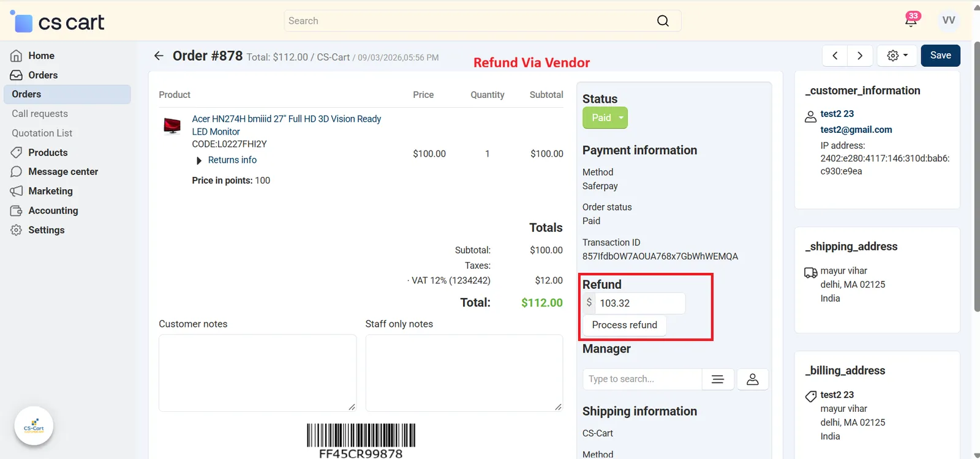Click the test2@gmail.com email link
This screenshot has height=459, width=980.
[856, 130]
